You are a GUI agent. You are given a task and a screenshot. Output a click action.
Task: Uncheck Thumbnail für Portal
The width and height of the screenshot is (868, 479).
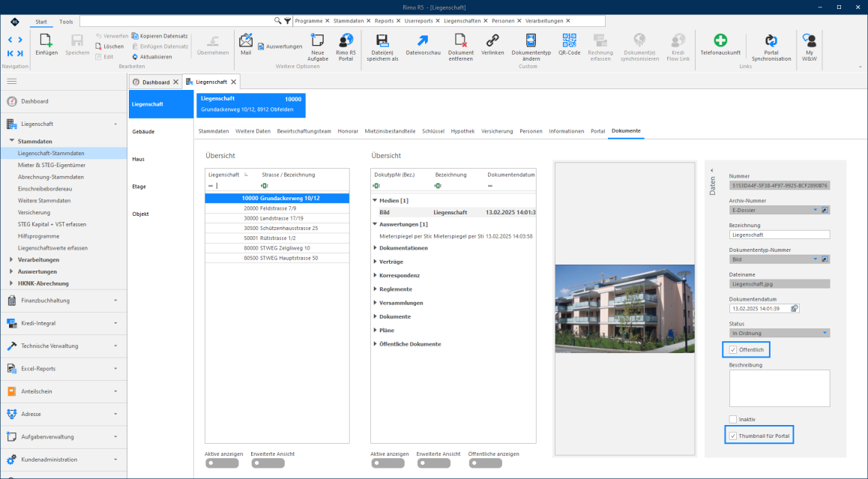733,436
